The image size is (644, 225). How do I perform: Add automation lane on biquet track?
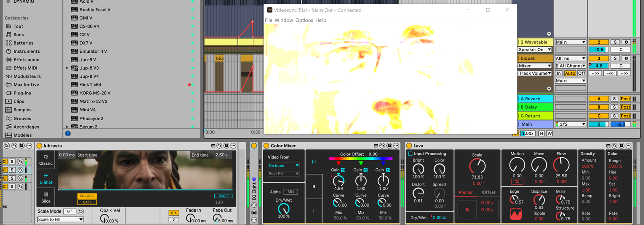pyautogui.click(x=549, y=89)
